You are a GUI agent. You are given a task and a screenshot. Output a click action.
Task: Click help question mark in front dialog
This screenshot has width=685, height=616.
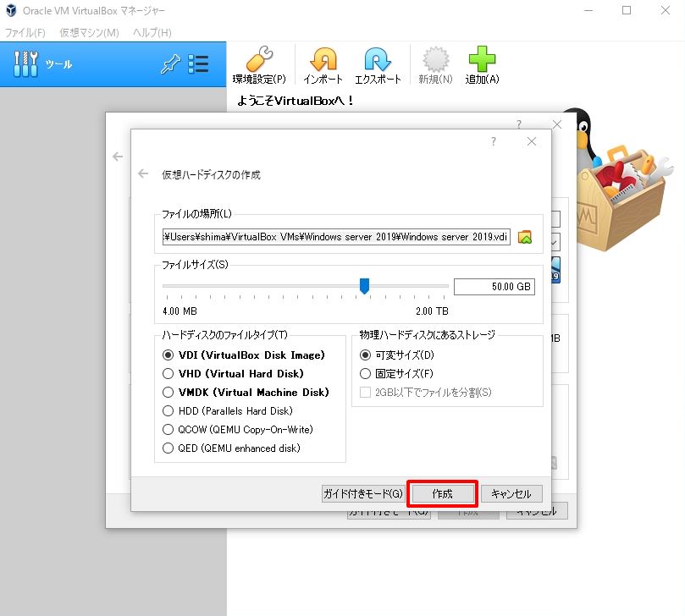pyautogui.click(x=494, y=141)
